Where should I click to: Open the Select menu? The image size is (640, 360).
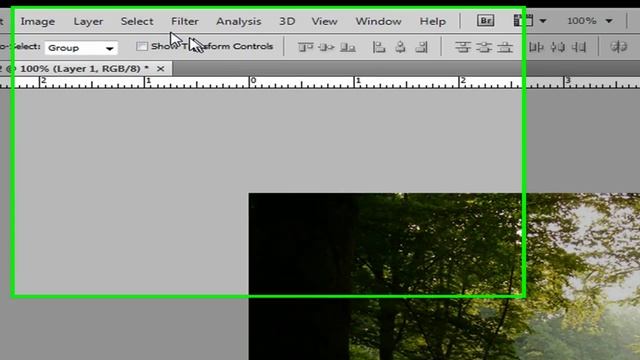[137, 21]
